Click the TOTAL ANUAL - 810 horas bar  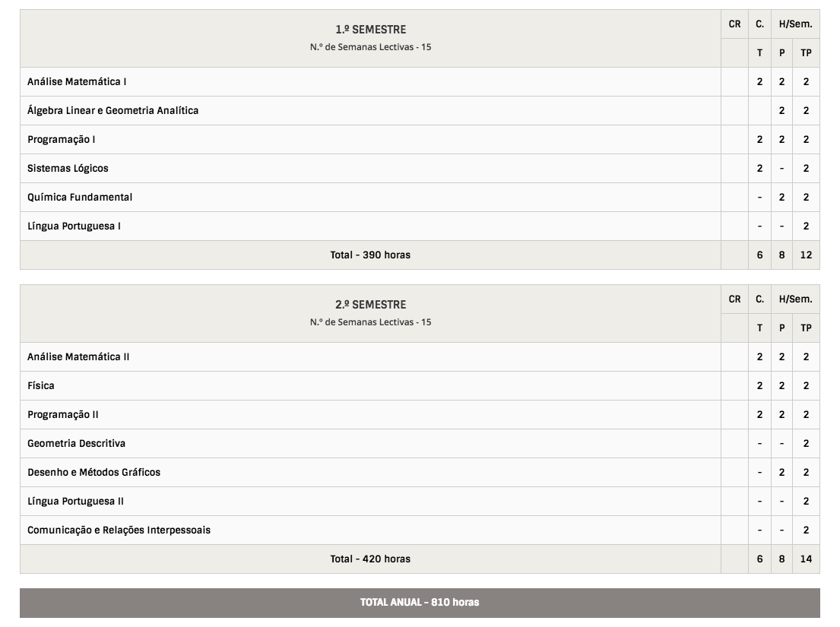[420, 603]
